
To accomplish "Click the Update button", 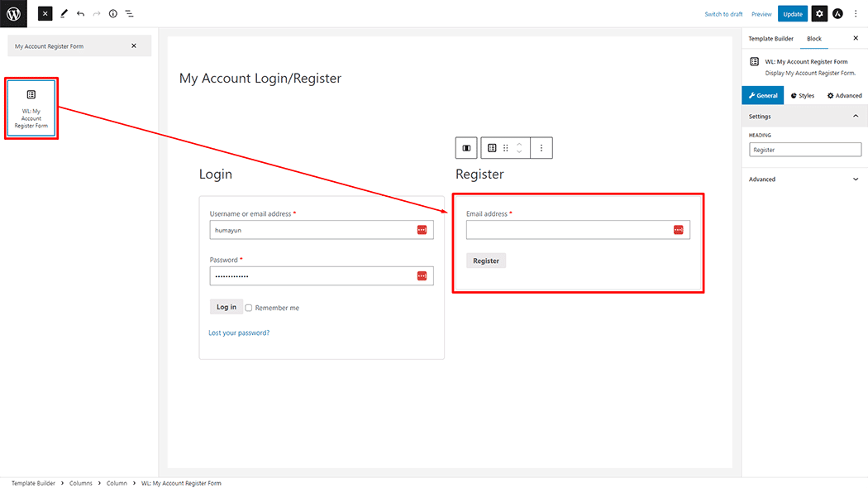I will pos(793,13).
